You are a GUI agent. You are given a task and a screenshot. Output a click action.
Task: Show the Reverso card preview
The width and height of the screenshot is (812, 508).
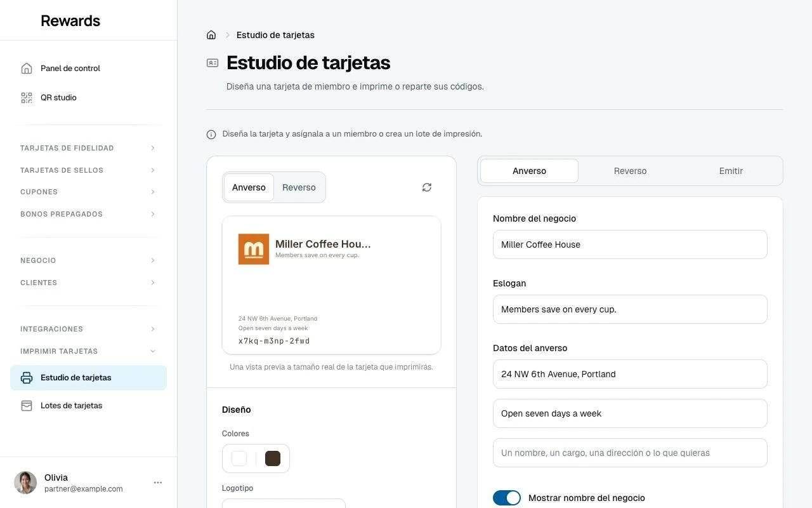299,187
